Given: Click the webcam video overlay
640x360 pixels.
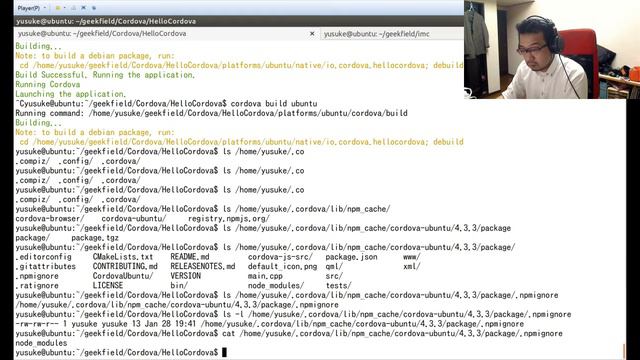Looking at the screenshot, I should tap(552, 49).
